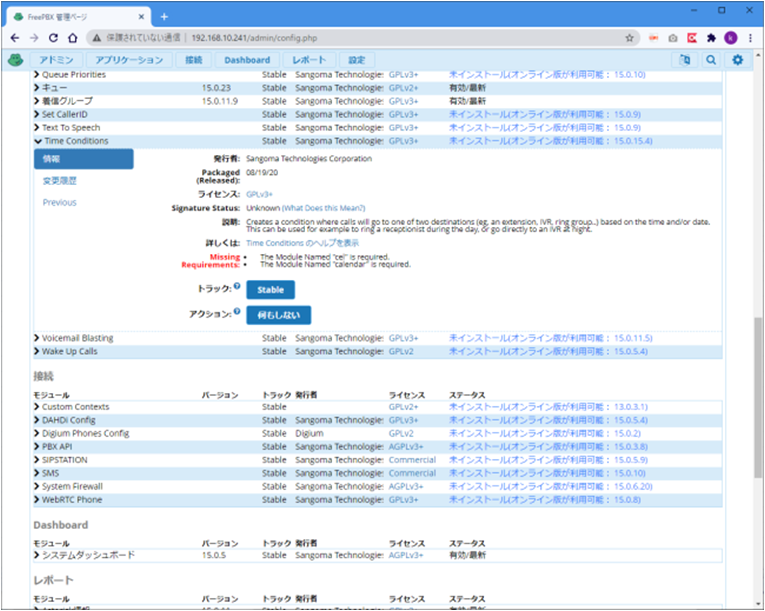Expand the Set CallerID module row
Screen dimensions: 765x611
click(x=378, y=114)
